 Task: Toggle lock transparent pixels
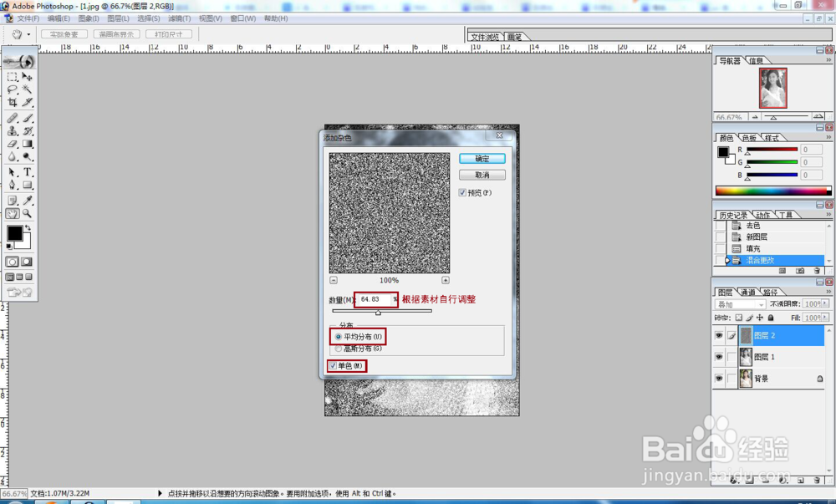click(738, 318)
